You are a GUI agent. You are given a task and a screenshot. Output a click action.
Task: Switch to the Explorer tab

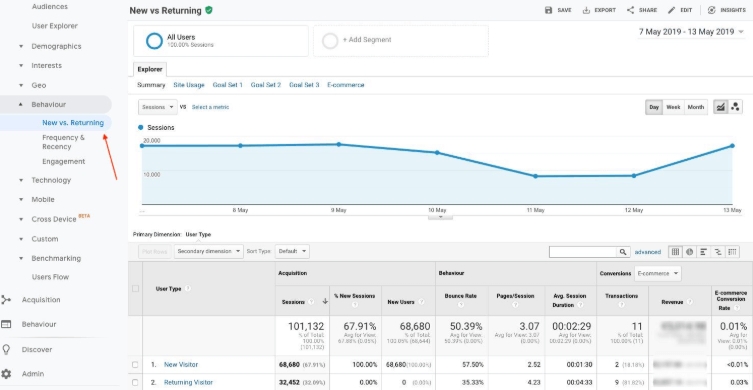click(150, 69)
